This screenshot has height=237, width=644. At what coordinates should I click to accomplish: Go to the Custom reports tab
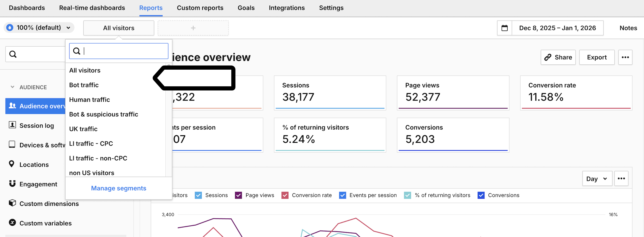200,8
